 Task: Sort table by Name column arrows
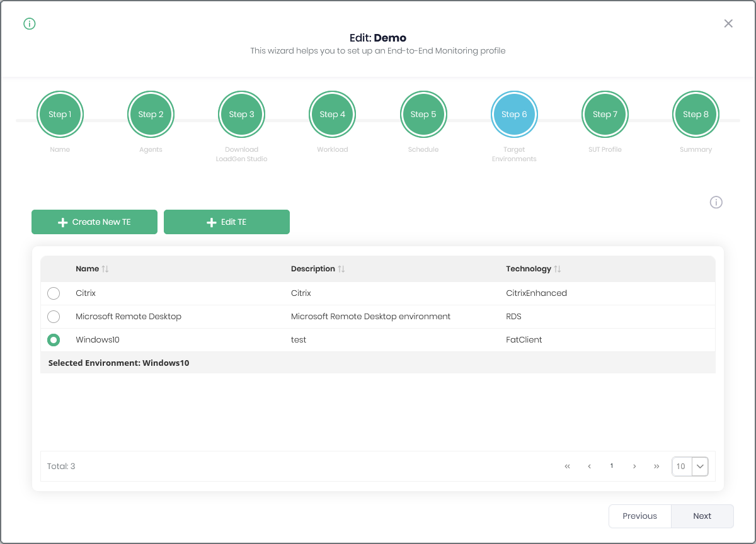point(105,269)
